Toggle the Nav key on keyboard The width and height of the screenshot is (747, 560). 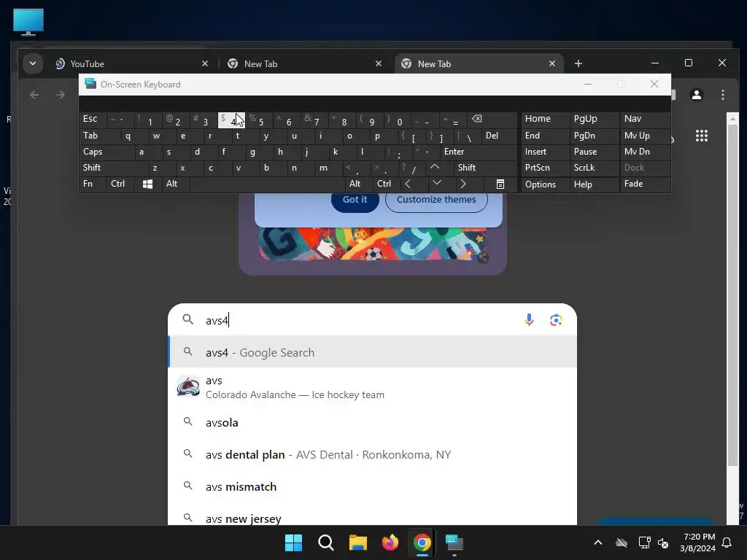[645, 119]
